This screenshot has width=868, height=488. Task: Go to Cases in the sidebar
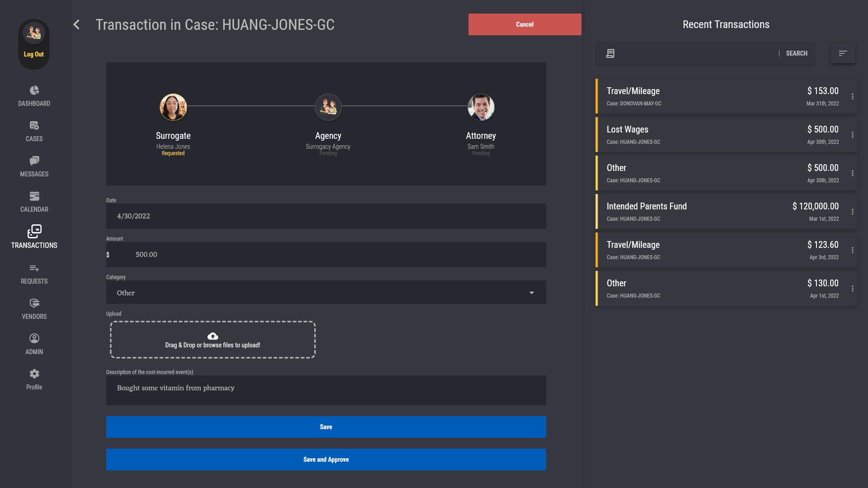tap(34, 131)
